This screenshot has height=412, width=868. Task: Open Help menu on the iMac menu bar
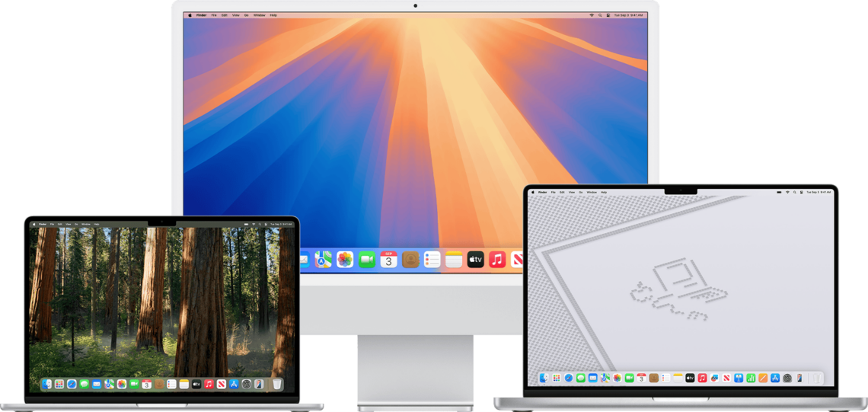pos(273,15)
